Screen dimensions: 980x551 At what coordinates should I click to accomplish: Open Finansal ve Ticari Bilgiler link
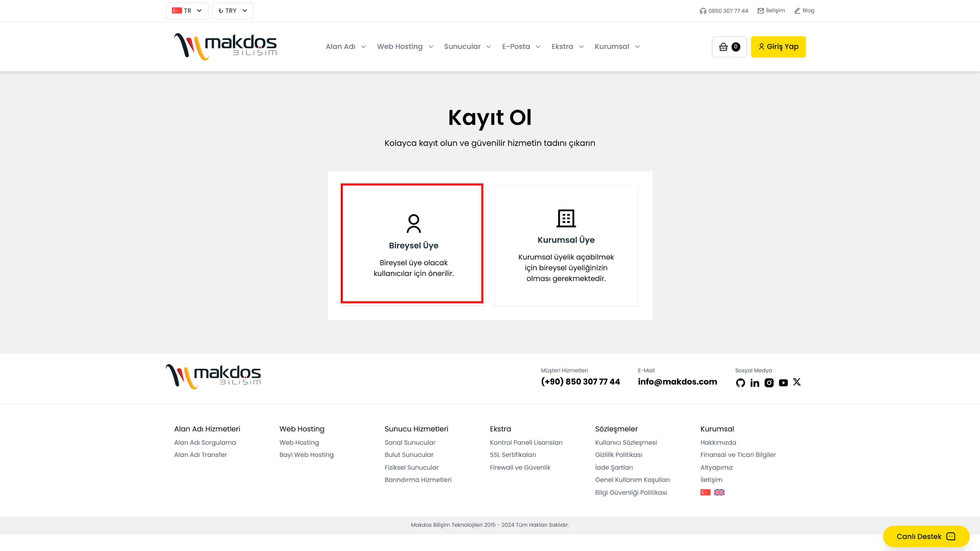click(x=738, y=455)
